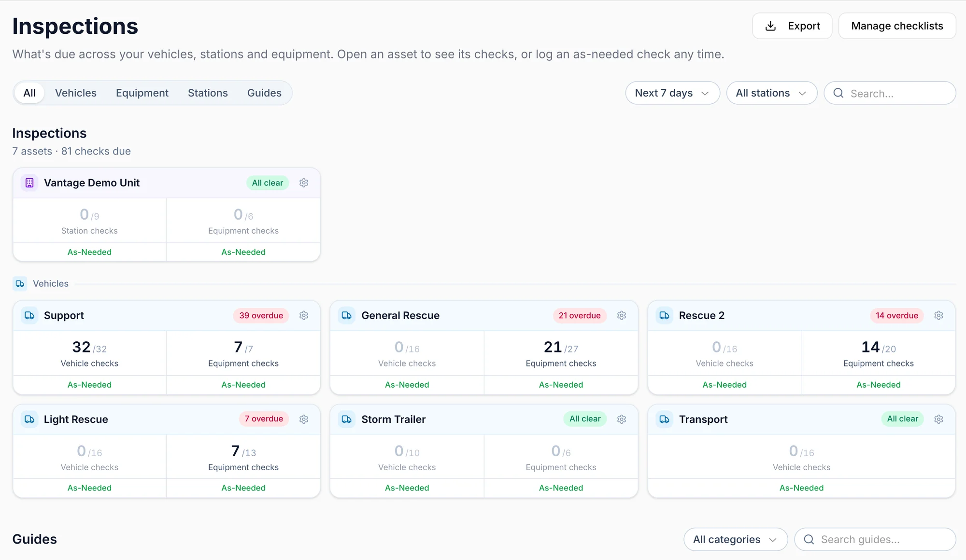This screenshot has width=966, height=560.
Task: Log As-Needed vehicle check for Support
Action: click(89, 385)
